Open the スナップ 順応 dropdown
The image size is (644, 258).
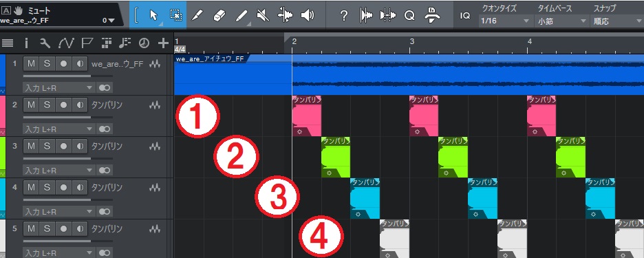point(617,21)
